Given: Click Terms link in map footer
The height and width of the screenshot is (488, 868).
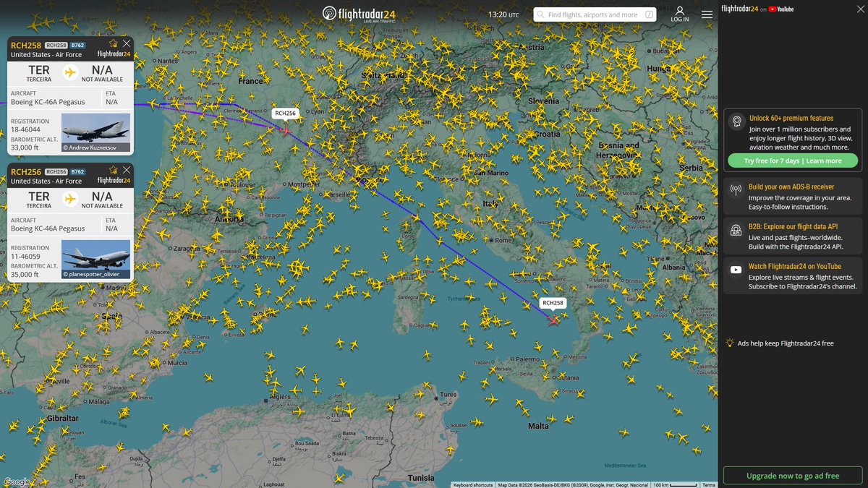Looking at the screenshot, I should pyautogui.click(x=709, y=484).
